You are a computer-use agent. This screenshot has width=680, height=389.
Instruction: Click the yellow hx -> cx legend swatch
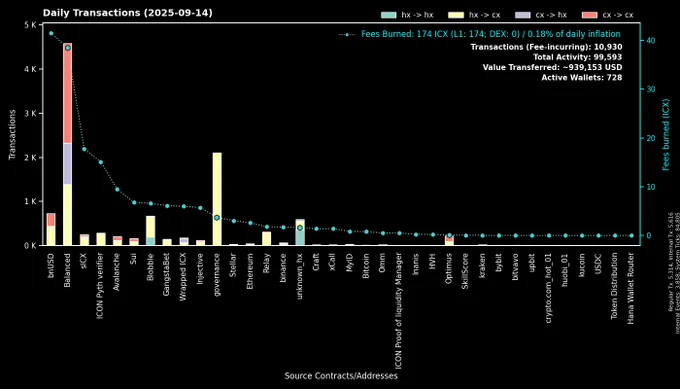pyautogui.click(x=456, y=15)
